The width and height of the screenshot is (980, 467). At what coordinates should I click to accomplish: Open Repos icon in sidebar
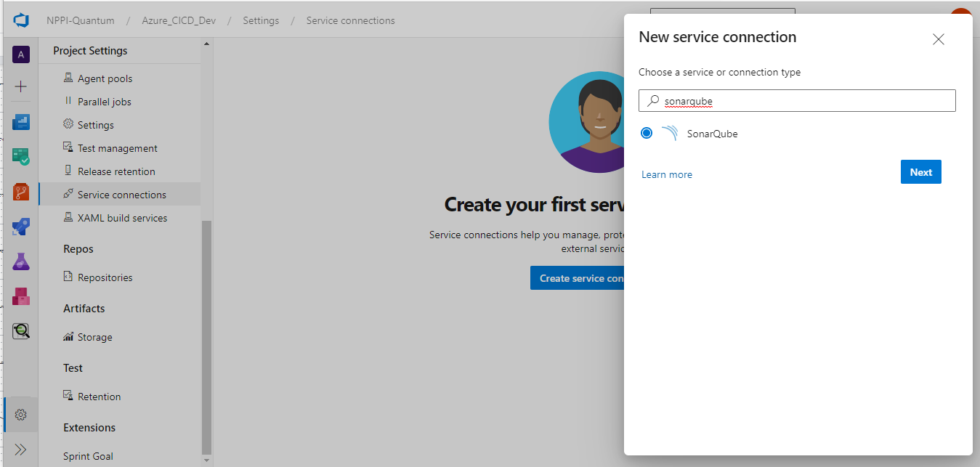(21, 192)
